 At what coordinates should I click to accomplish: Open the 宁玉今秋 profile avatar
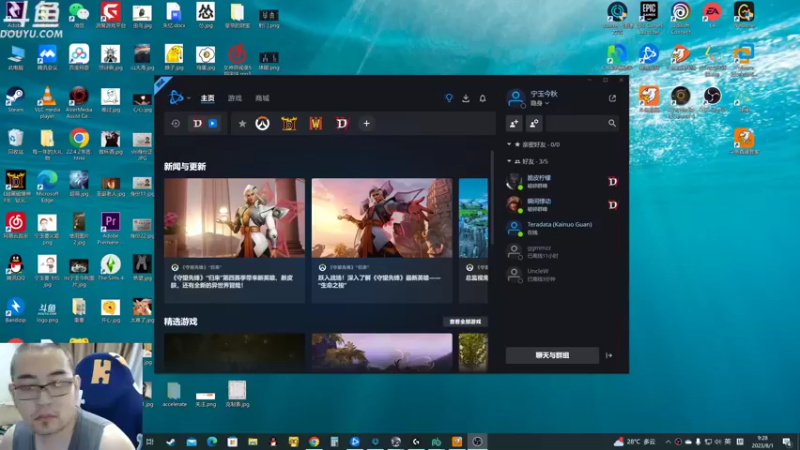[x=515, y=98]
